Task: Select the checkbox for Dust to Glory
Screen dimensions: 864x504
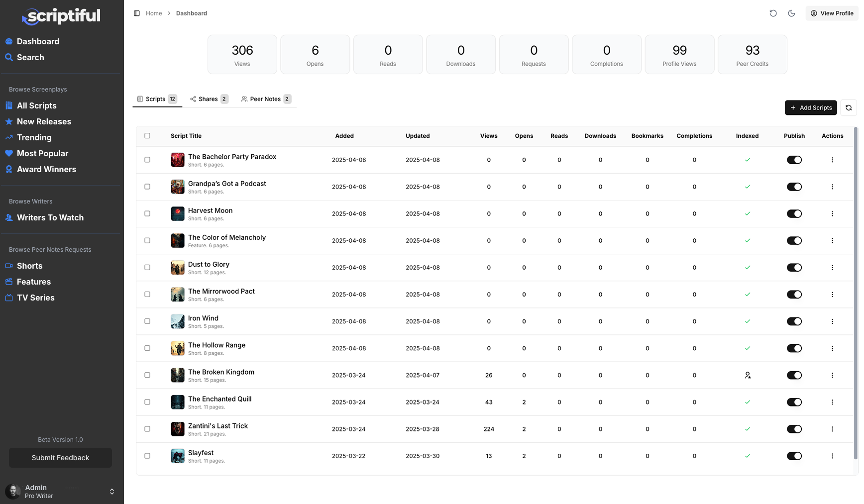Action: (x=147, y=268)
